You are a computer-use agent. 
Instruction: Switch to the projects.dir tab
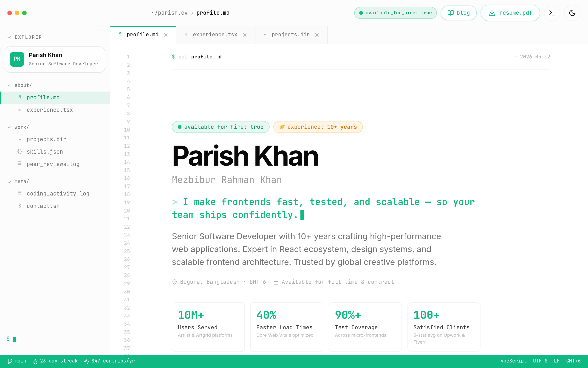(x=291, y=35)
